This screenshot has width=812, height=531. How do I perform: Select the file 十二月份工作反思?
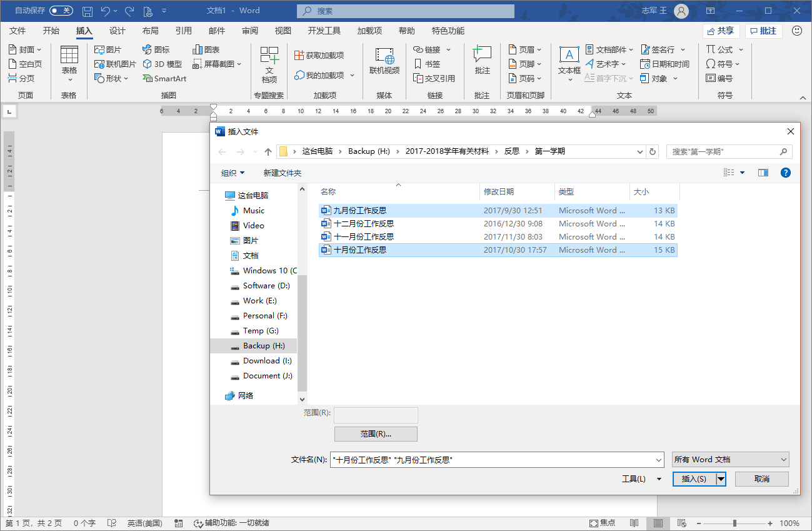click(x=363, y=224)
